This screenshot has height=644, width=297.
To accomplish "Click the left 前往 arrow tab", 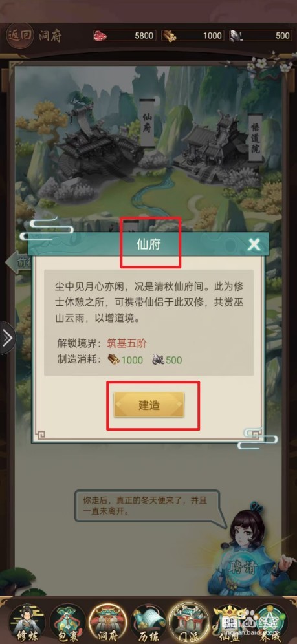I will [x=17, y=262].
